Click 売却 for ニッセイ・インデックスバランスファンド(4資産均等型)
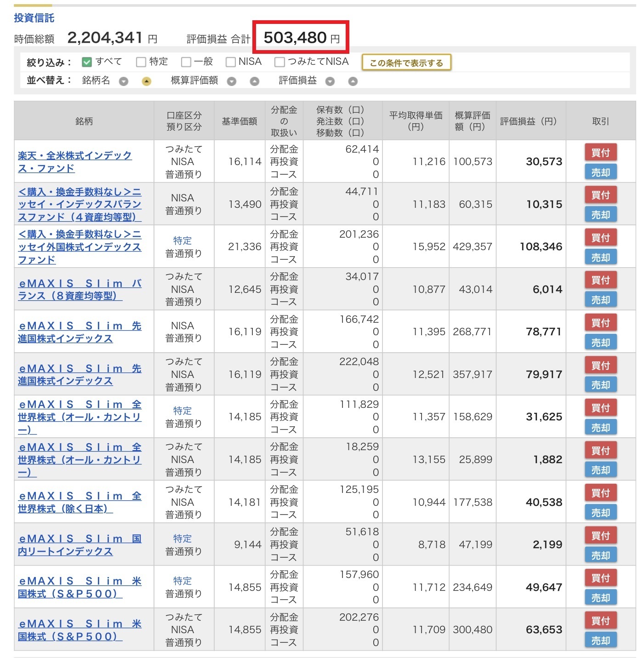This screenshot has width=644, height=658. click(x=600, y=215)
